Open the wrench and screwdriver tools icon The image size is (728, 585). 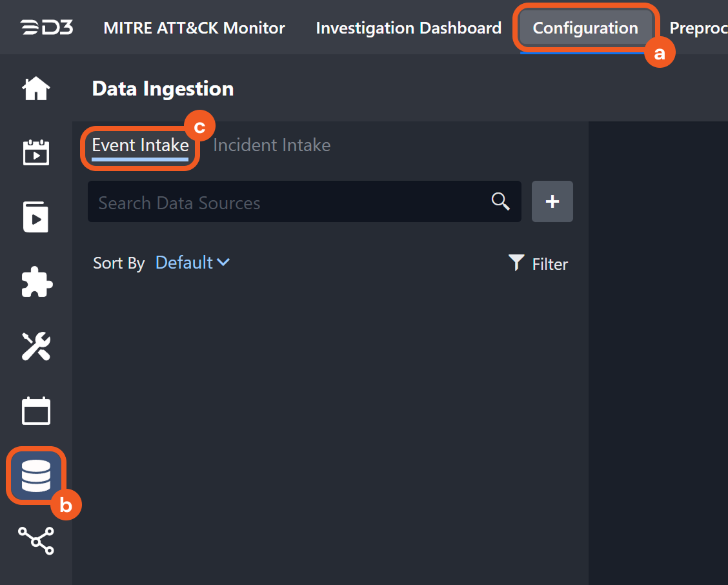coord(36,347)
